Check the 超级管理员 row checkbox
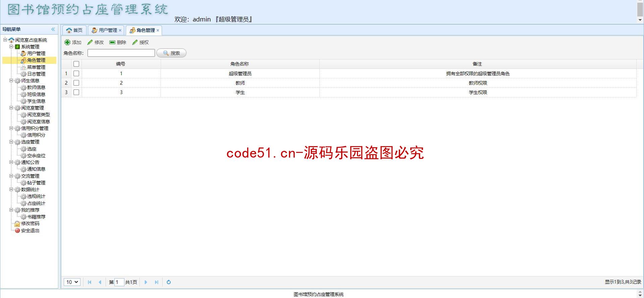The width and height of the screenshot is (644, 298). tap(76, 73)
